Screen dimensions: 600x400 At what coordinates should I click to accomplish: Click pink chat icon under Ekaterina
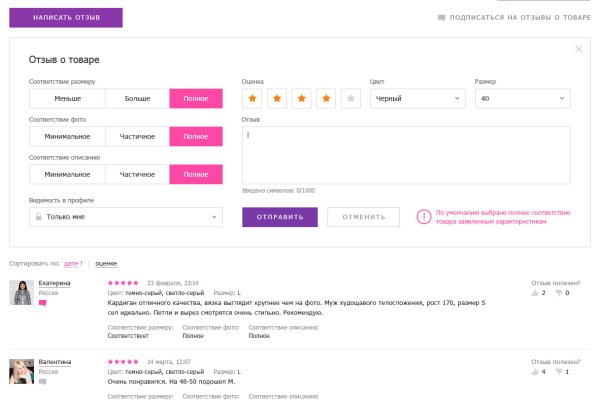click(x=43, y=303)
